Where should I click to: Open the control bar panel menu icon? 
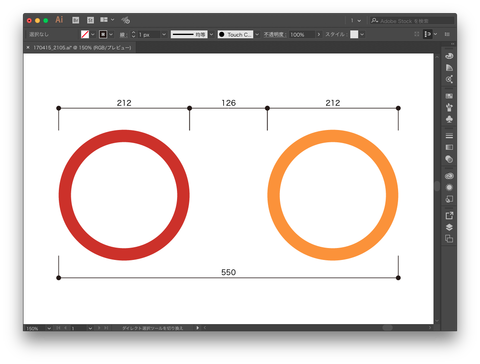pos(447,34)
